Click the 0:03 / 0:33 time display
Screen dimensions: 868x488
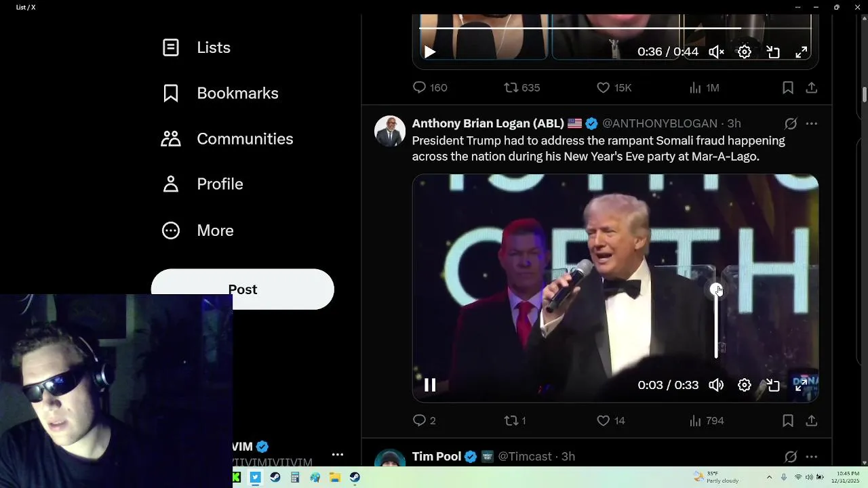coord(668,385)
